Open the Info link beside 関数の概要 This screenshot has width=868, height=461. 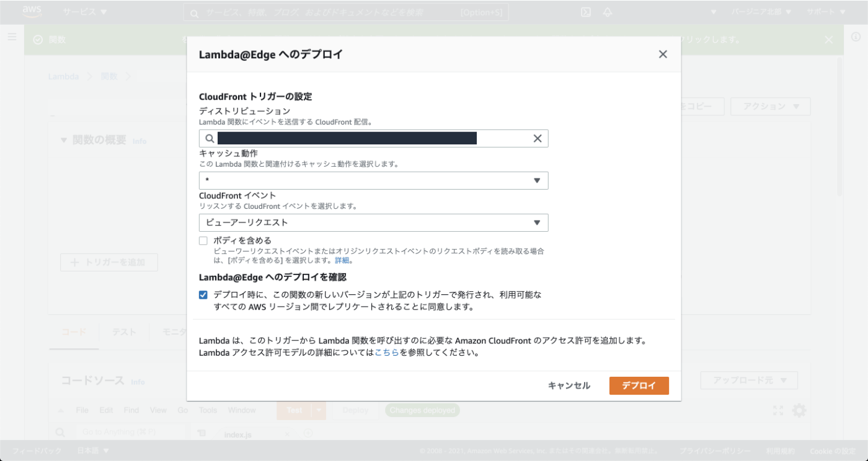[x=139, y=141]
